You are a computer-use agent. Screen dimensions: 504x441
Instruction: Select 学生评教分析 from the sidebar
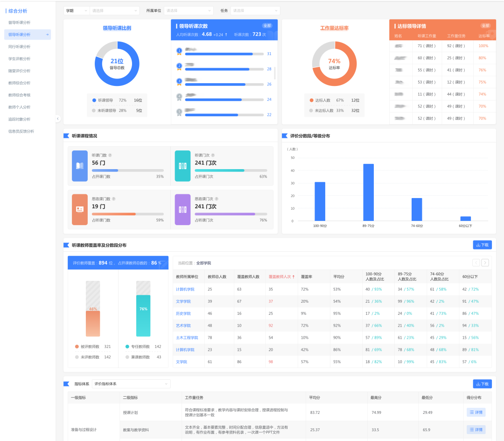19,59
